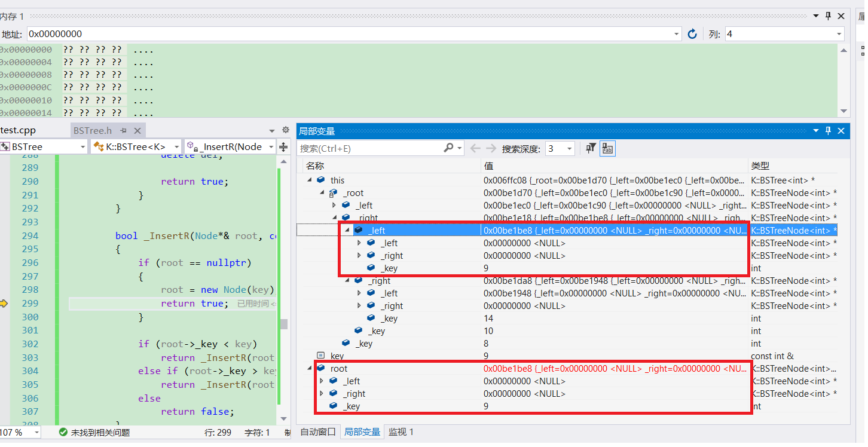Select the _key row with value 14
Screen dimensions: 868x447
(x=567, y=318)
